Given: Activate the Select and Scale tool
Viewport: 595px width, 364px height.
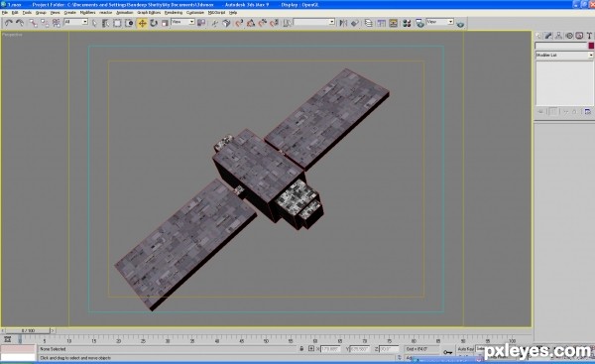Looking at the screenshot, I should tap(165, 23).
